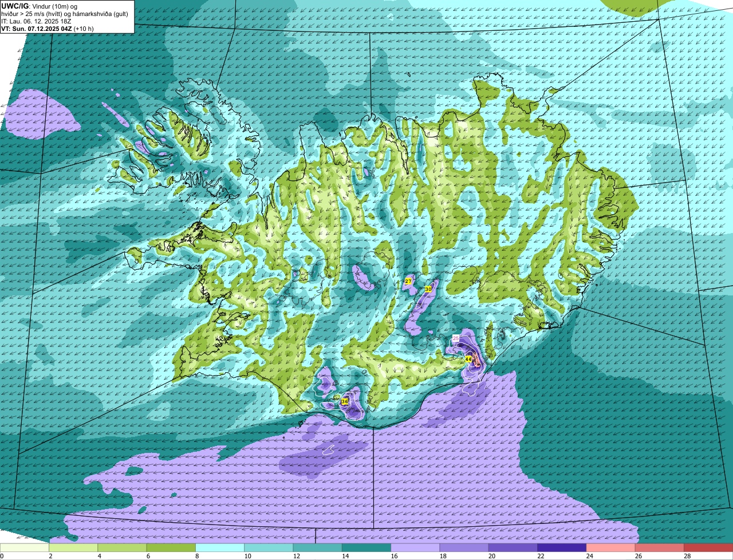This screenshot has height=560, width=733.
Task: Click the 4–6 m/s green legend swatch
Action: [x=122, y=547]
